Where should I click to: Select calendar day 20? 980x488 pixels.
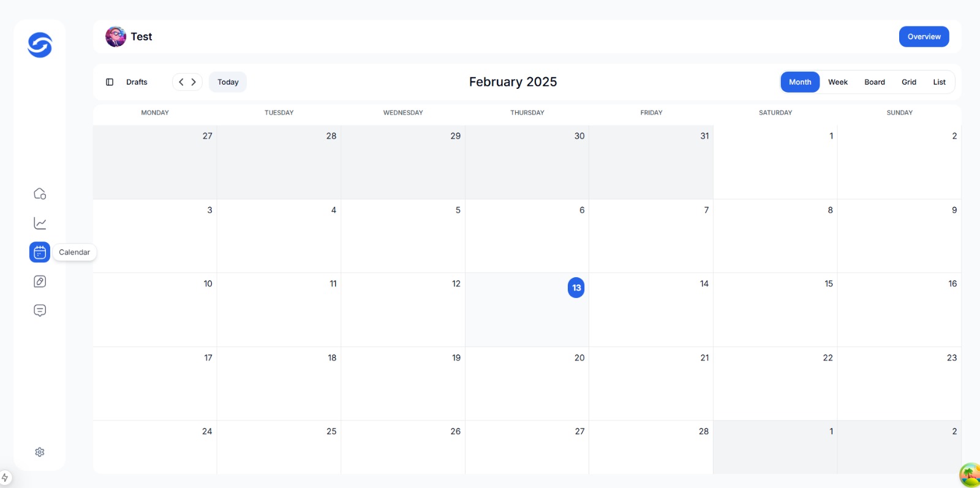coord(527,384)
